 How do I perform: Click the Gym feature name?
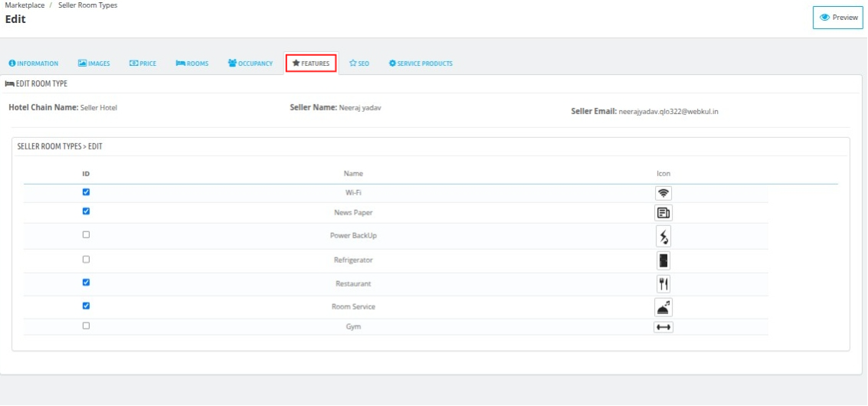pos(353,327)
